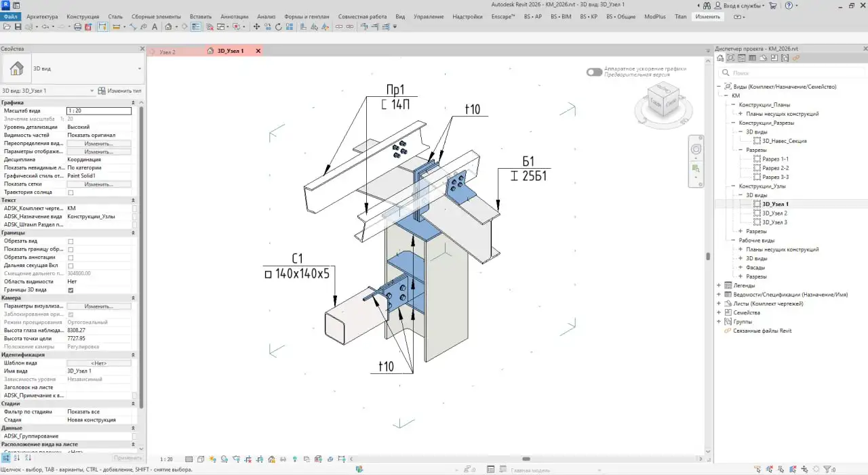The height and width of the screenshot is (475, 868).
Task: Open the selection filter icon in status bar
Action: [x=827, y=469]
